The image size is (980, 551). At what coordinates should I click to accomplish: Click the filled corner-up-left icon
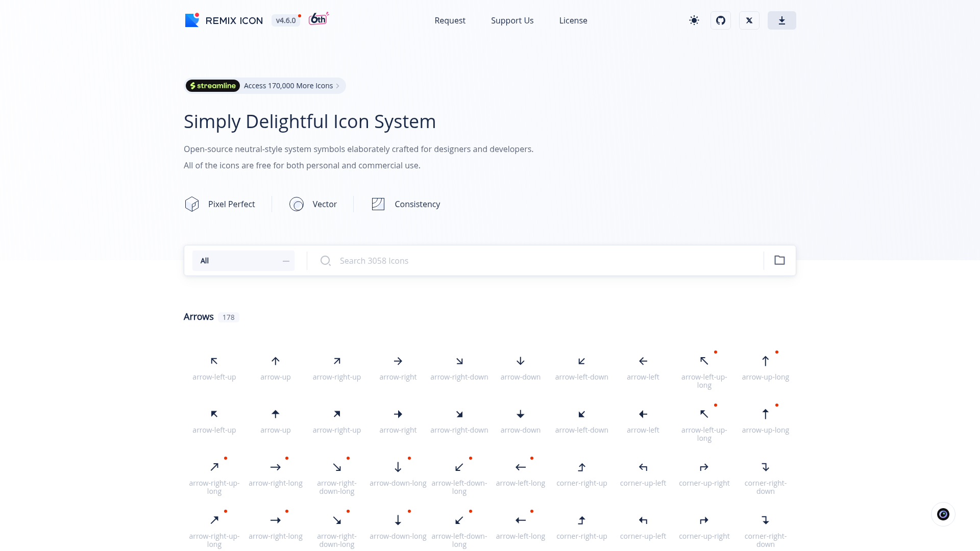coord(643,520)
